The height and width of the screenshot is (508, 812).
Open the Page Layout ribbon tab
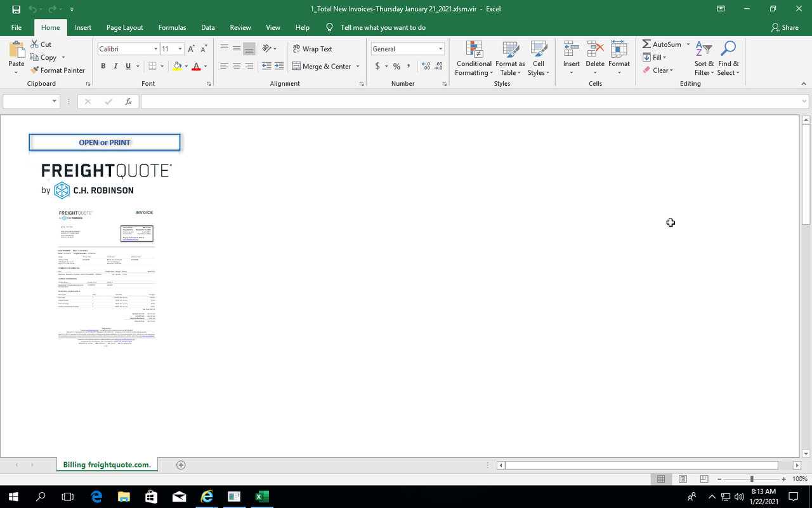124,27
